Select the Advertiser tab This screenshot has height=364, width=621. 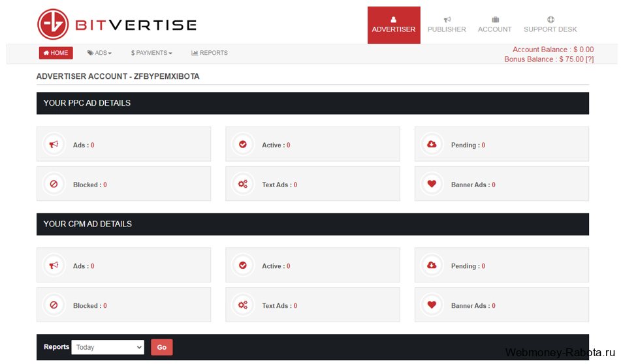pyautogui.click(x=394, y=25)
